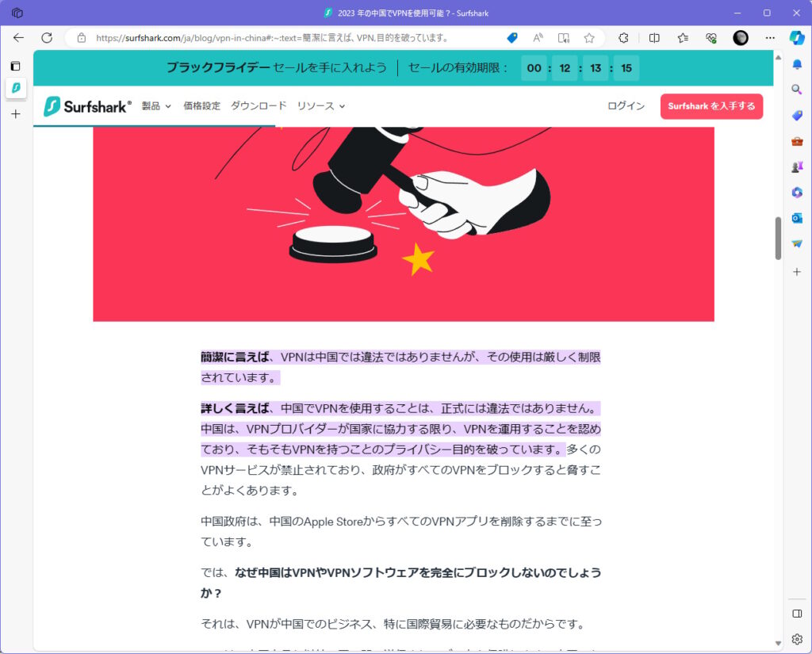Open user profile avatar
The height and width of the screenshot is (654, 812).
pyautogui.click(x=741, y=38)
